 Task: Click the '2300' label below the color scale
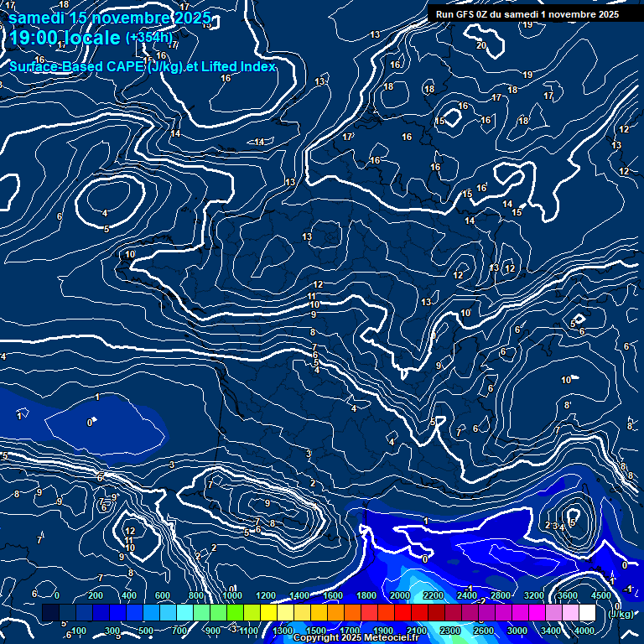(450, 631)
